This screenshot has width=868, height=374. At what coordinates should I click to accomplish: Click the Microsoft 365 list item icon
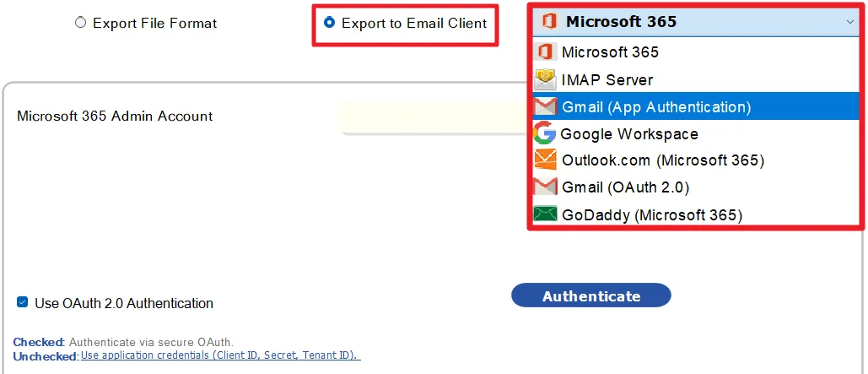pyautogui.click(x=545, y=52)
